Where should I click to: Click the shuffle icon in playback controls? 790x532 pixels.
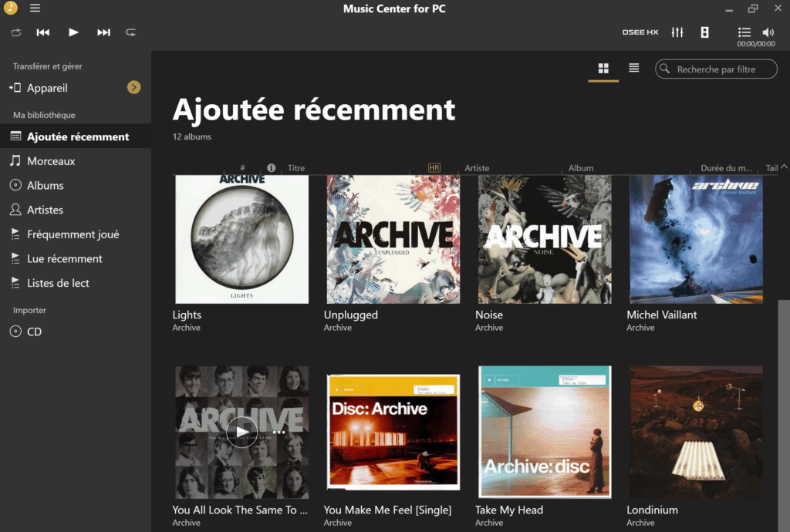point(15,32)
